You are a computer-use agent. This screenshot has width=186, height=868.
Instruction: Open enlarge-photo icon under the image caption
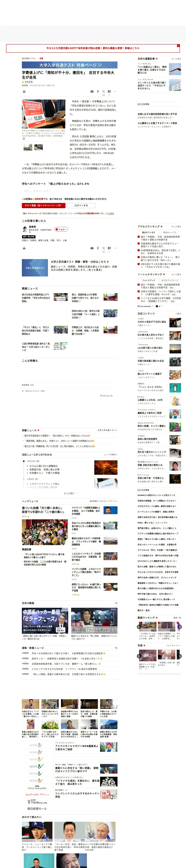pos(24,138)
